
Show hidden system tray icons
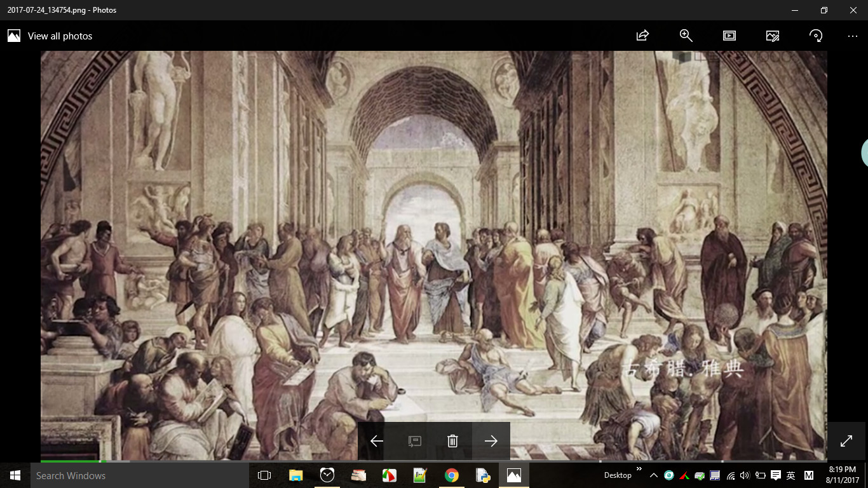click(654, 475)
